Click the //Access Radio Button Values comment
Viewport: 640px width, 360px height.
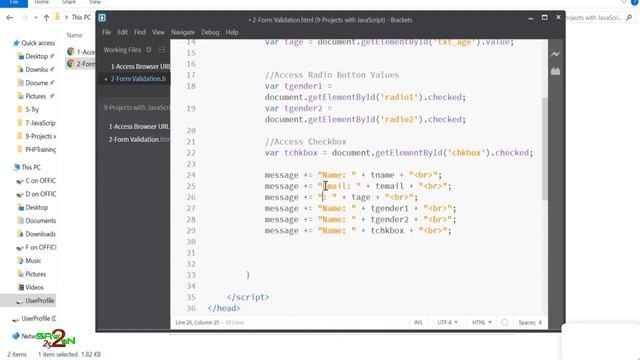point(332,75)
